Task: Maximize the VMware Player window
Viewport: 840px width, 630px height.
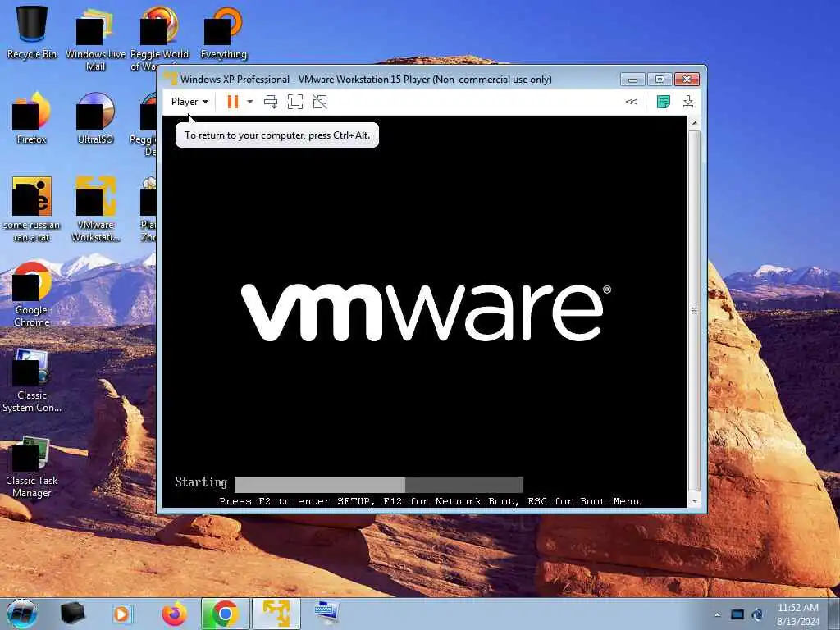Action: (x=660, y=80)
